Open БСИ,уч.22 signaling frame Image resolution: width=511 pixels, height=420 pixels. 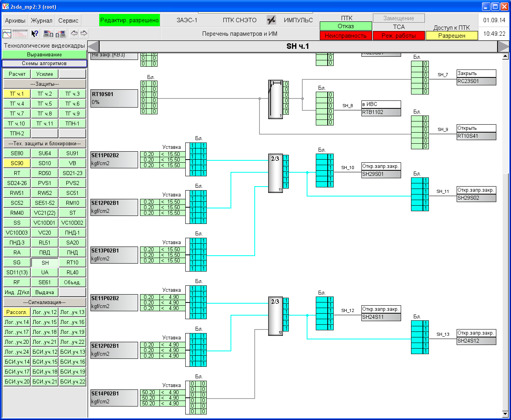[73, 381]
